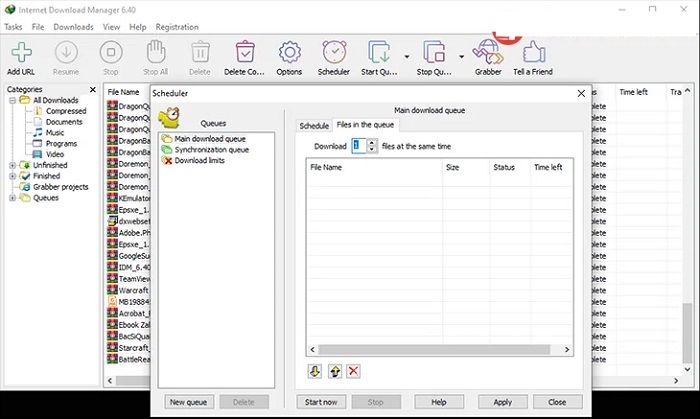The height and width of the screenshot is (419, 700).
Task: Click the Tell a Friend thumbs-up icon
Action: click(534, 52)
